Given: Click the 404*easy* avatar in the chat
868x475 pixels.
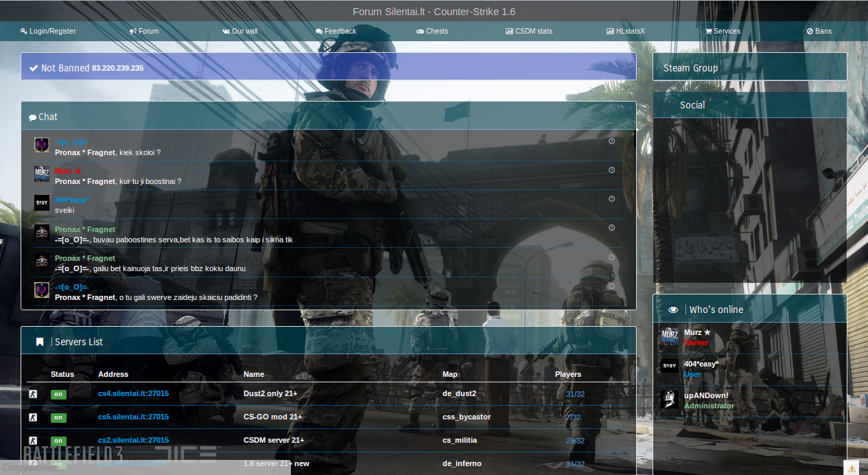Looking at the screenshot, I should (x=42, y=202).
